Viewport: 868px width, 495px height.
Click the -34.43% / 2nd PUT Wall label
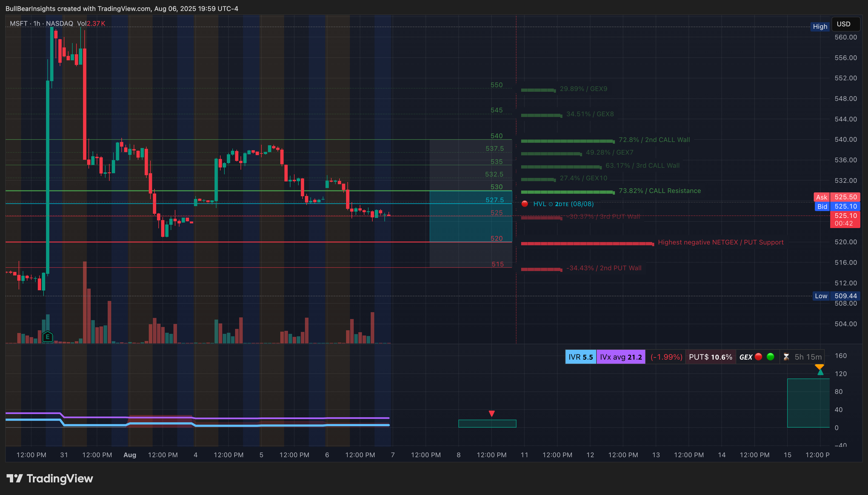click(604, 268)
